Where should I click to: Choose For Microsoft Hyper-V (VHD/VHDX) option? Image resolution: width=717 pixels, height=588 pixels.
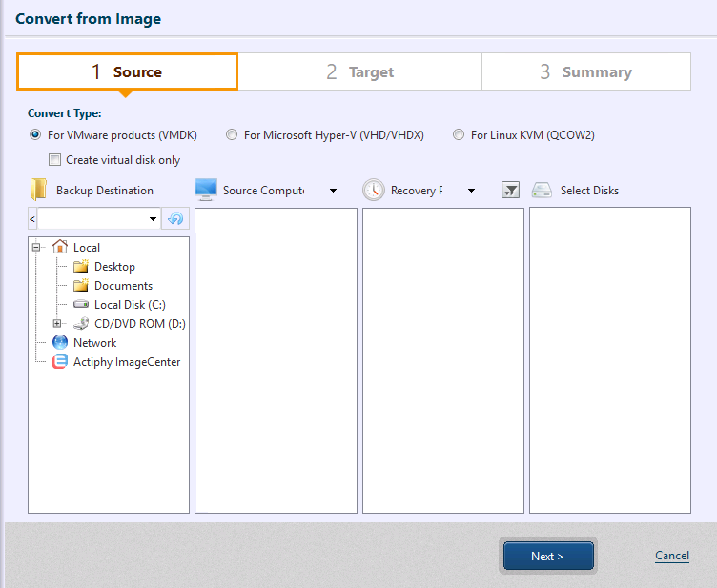coord(232,135)
